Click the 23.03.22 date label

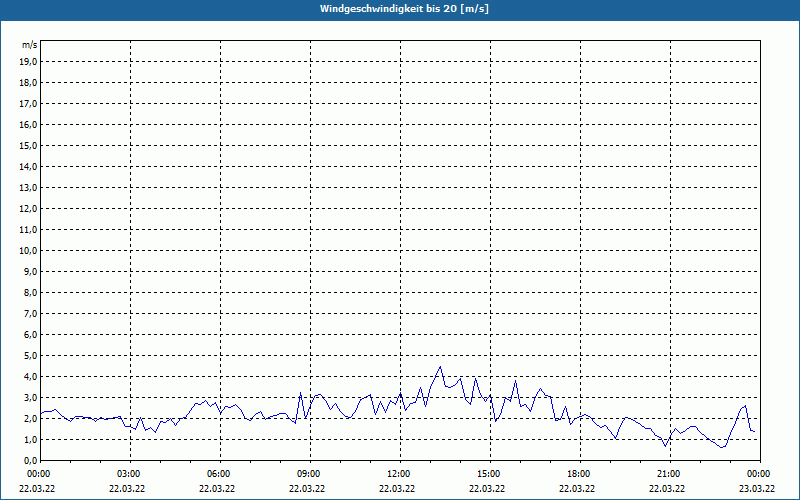(x=757, y=488)
